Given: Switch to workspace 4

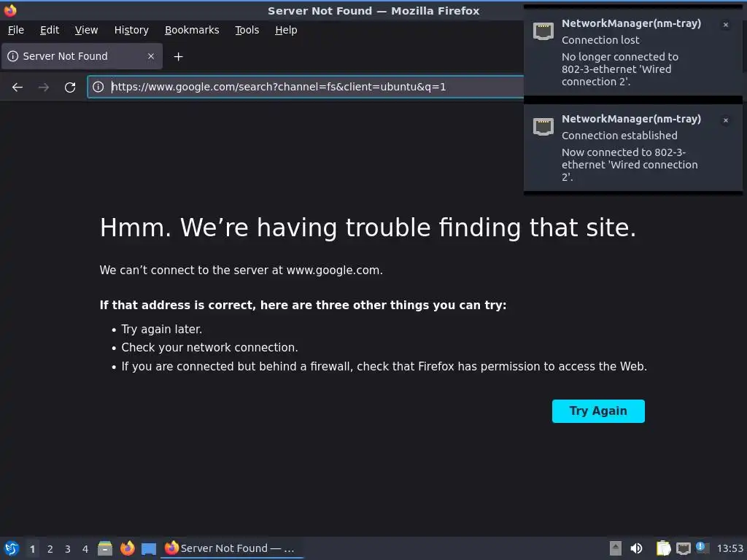Looking at the screenshot, I should [x=85, y=549].
